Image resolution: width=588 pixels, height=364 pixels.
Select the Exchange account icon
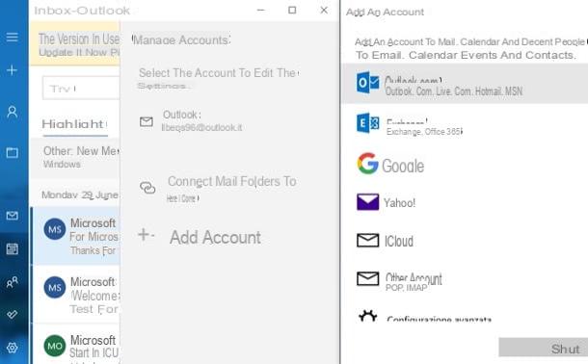point(367,123)
